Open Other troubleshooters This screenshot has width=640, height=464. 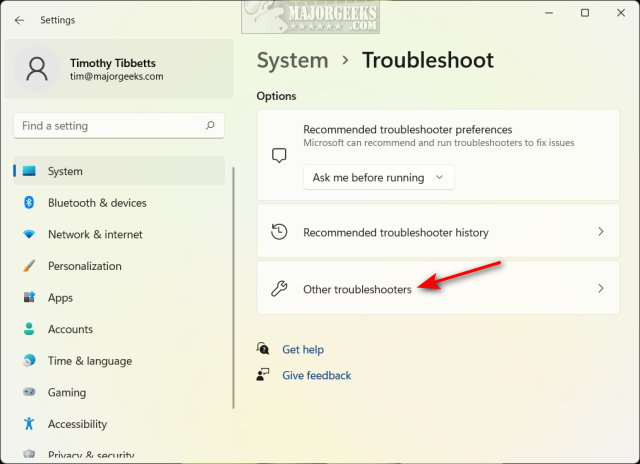pos(438,288)
